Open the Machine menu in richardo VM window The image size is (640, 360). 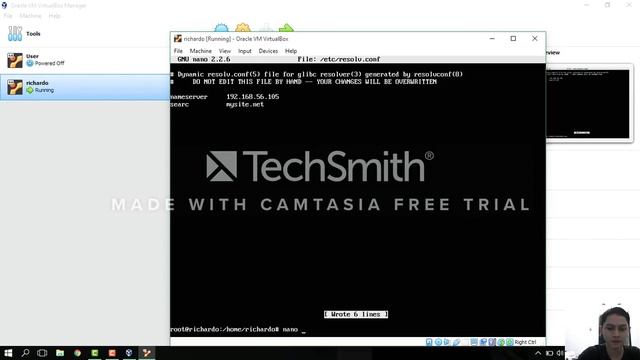200,51
